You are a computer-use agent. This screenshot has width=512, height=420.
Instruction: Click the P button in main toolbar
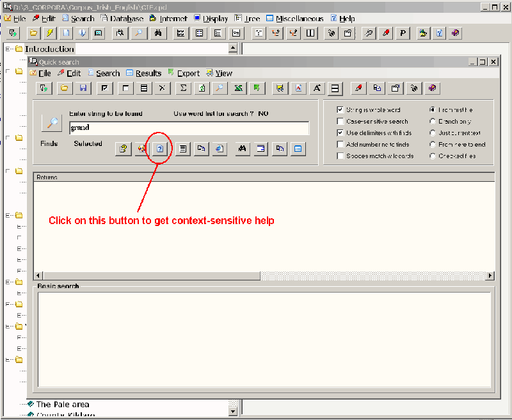click(x=403, y=33)
